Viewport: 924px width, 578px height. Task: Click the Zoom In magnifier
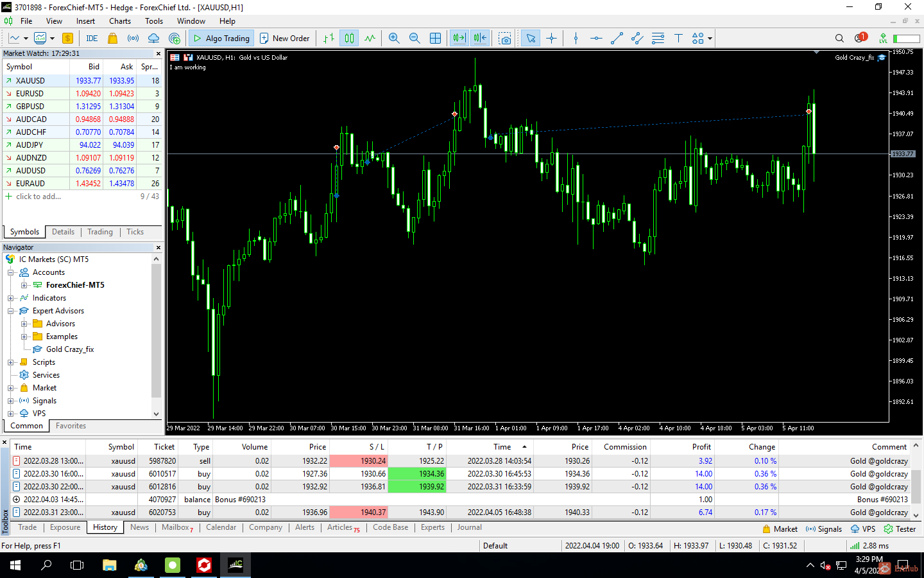394,38
